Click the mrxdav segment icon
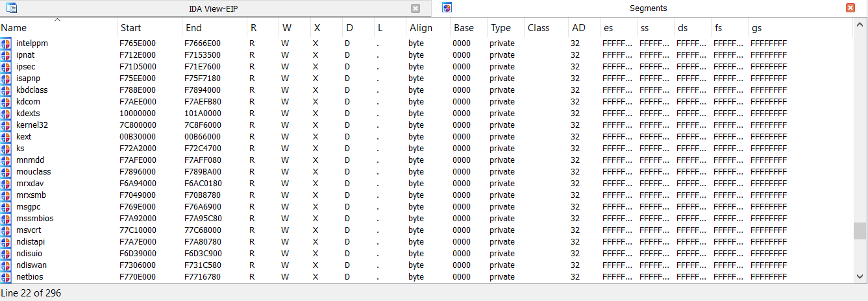The image size is (868, 301). (x=6, y=184)
